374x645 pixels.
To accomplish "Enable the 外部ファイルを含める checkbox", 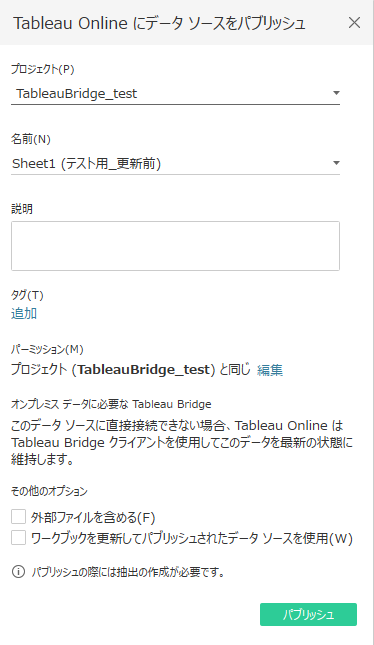I will click(x=19, y=517).
